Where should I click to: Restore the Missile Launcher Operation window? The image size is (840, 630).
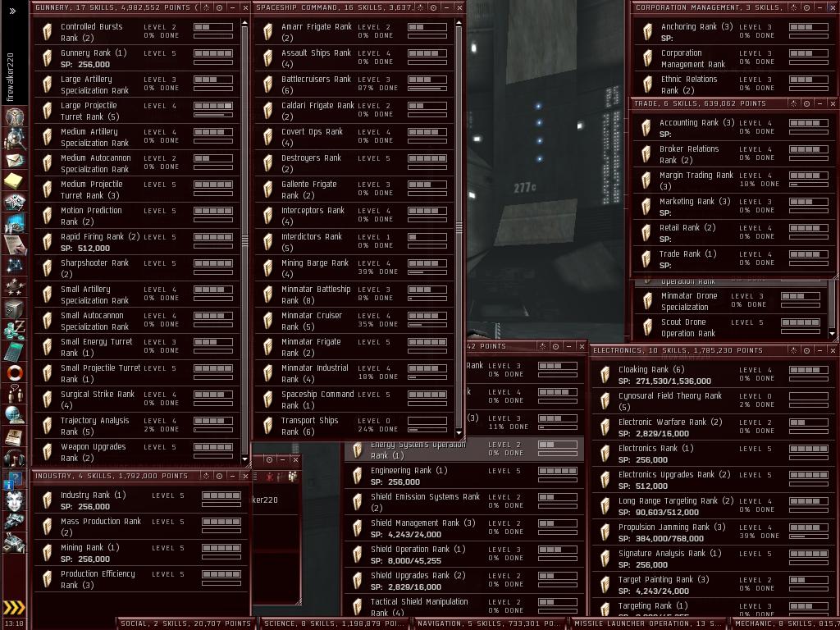click(x=647, y=623)
